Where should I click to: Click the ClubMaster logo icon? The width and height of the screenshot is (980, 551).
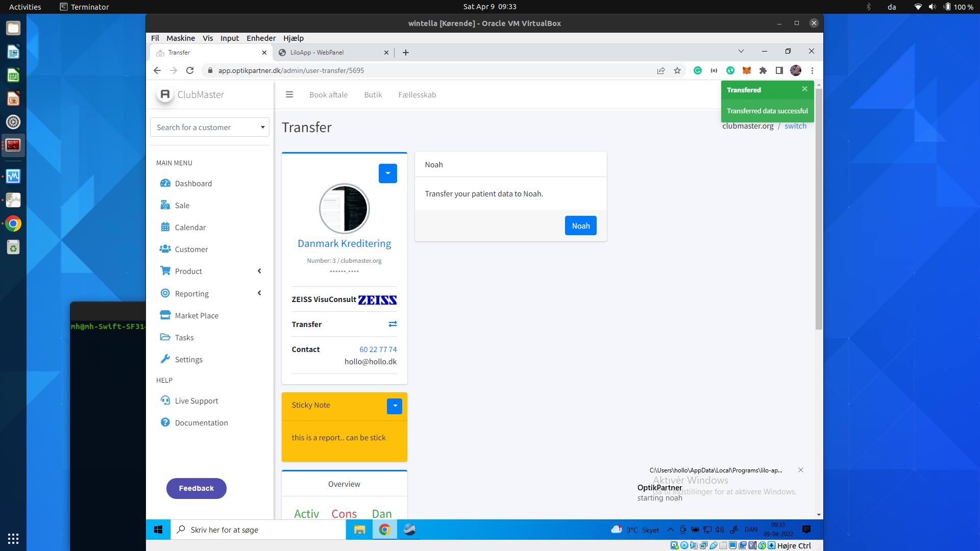(x=165, y=94)
